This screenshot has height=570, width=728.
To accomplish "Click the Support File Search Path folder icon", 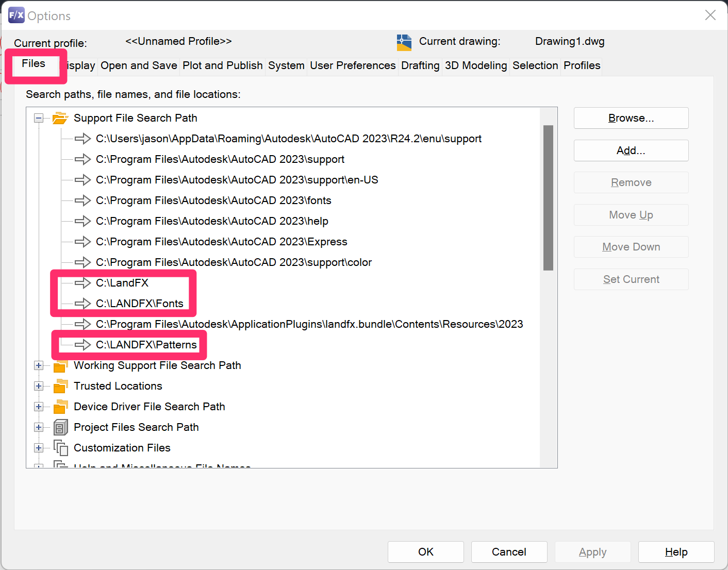I will [60, 118].
